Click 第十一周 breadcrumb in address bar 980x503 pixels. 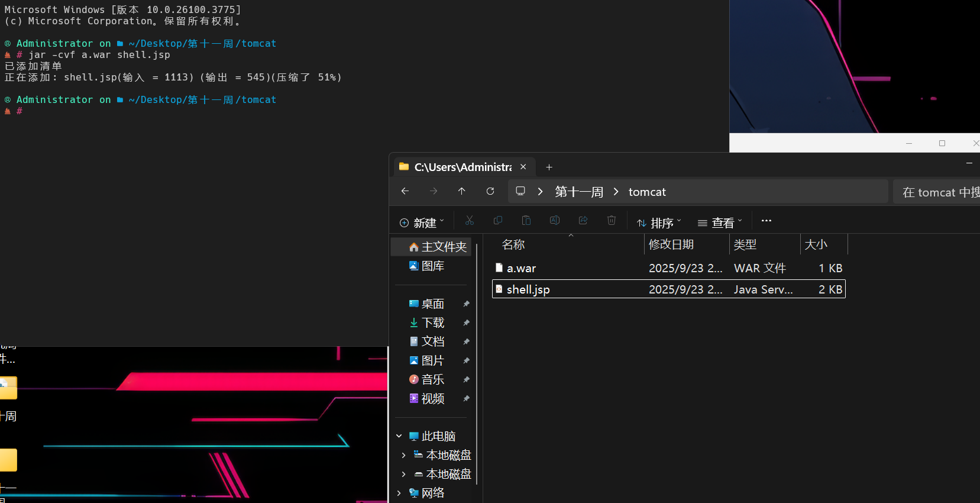(579, 192)
